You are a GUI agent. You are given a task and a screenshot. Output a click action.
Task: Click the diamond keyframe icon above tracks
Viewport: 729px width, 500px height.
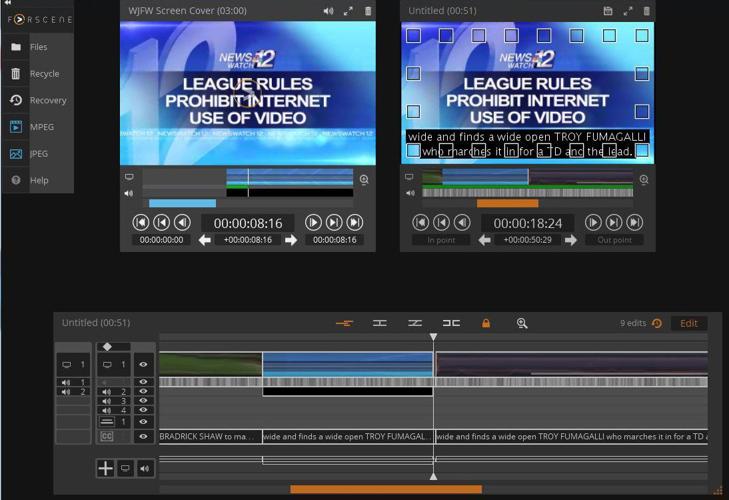click(107, 347)
